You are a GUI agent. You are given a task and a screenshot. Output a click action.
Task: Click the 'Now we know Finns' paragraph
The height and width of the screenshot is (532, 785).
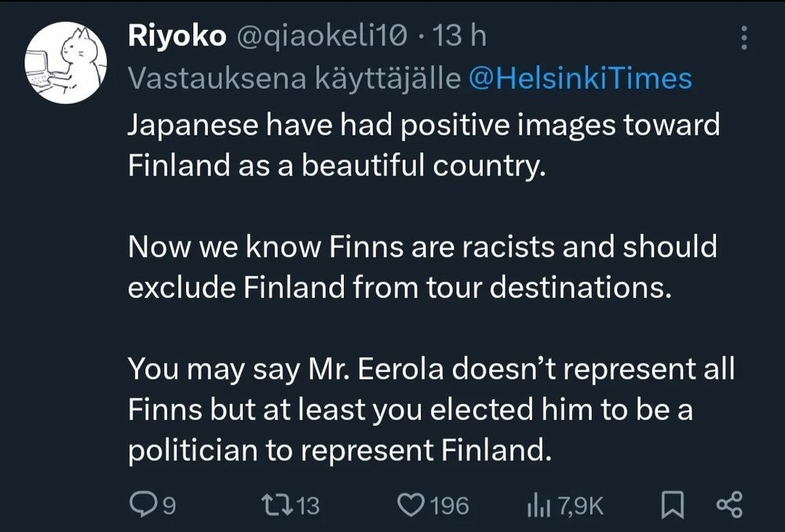tap(422, 267)
